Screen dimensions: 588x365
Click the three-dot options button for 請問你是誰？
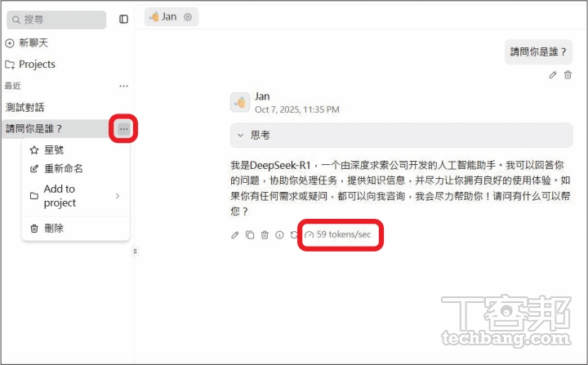[124, 129]
